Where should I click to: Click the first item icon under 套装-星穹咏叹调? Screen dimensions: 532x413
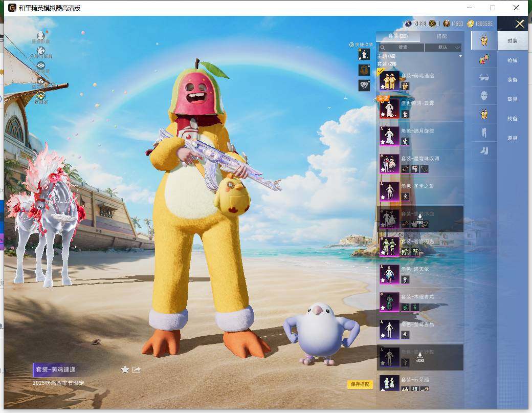pos(405,169)
